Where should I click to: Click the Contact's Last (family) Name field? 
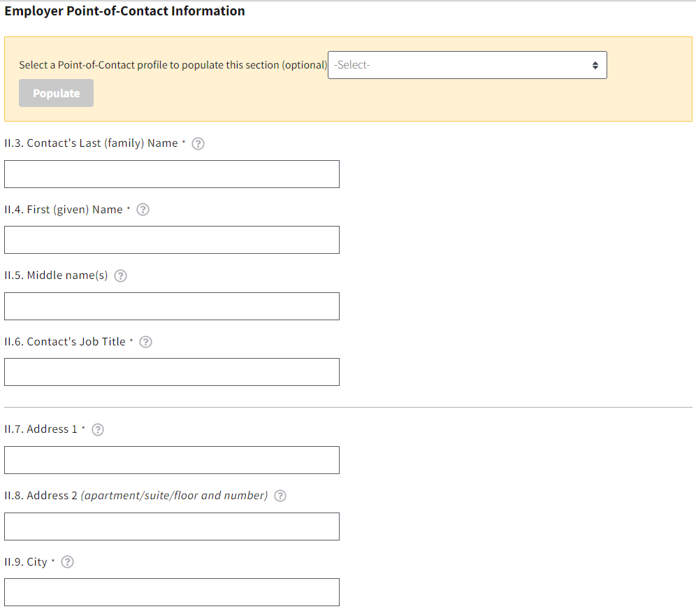point(172,174)
